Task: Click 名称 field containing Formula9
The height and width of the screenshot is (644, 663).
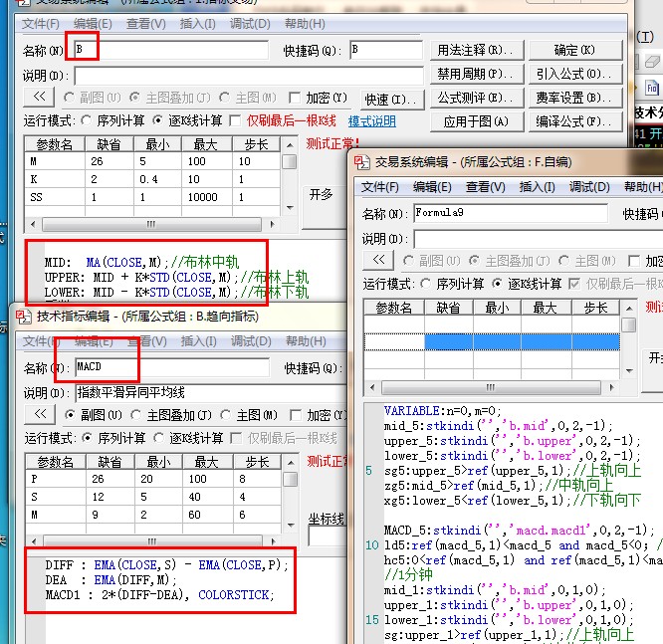Action: coord(511,213)
